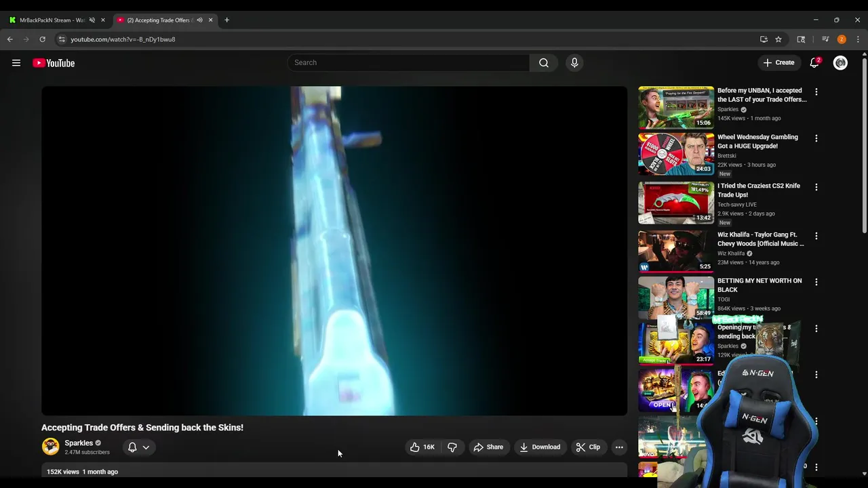Dislike the video
Viewport: 868px width, 488px height.
point(452,447)
